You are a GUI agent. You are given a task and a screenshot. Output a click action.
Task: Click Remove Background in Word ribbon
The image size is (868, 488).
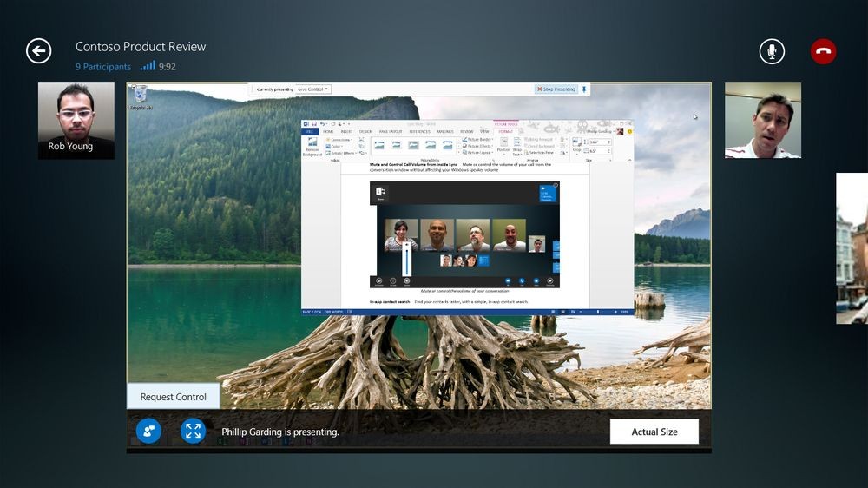click(312, 147)
